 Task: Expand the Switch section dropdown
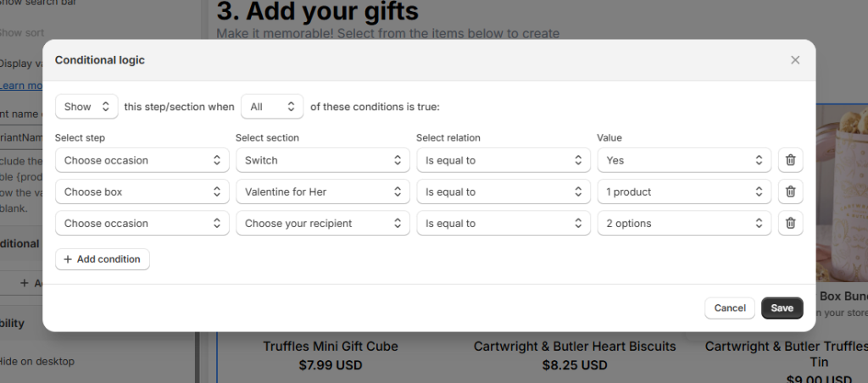(x=323, y=160)
